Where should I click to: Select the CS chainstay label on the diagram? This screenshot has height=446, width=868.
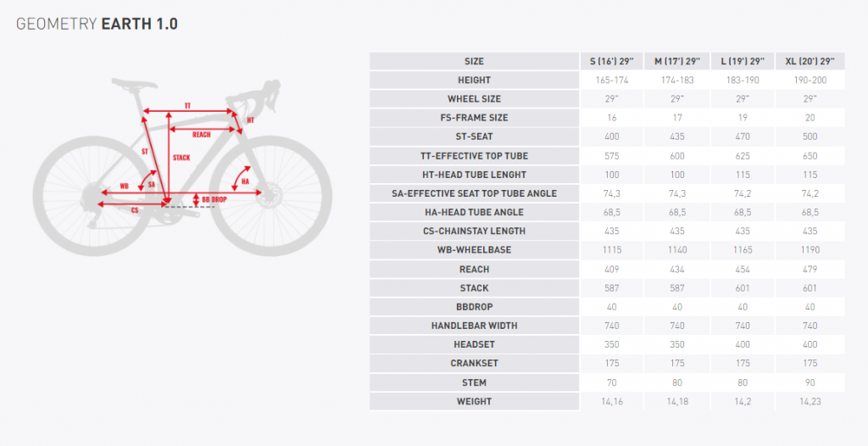[x=135, y=209]
